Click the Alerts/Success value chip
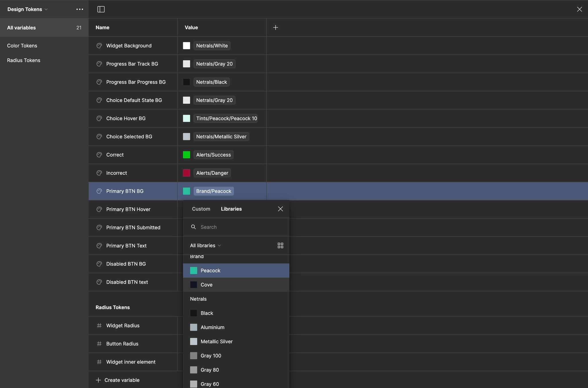Image resolution: width=588 pixels, height=388 pixels. pyautogui.click(x=213, y=155)
